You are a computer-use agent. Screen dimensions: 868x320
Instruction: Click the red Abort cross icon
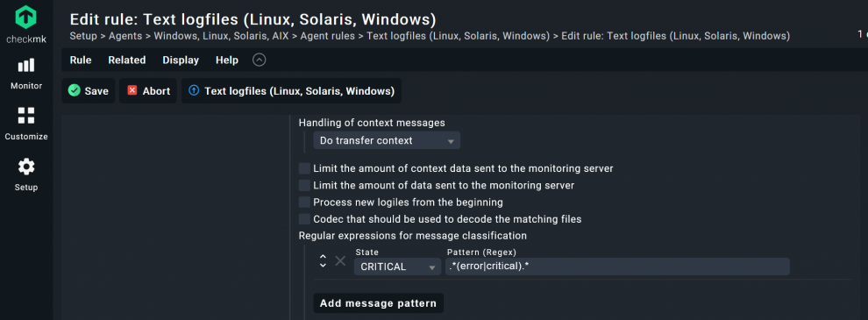click(x=132, y=90)
